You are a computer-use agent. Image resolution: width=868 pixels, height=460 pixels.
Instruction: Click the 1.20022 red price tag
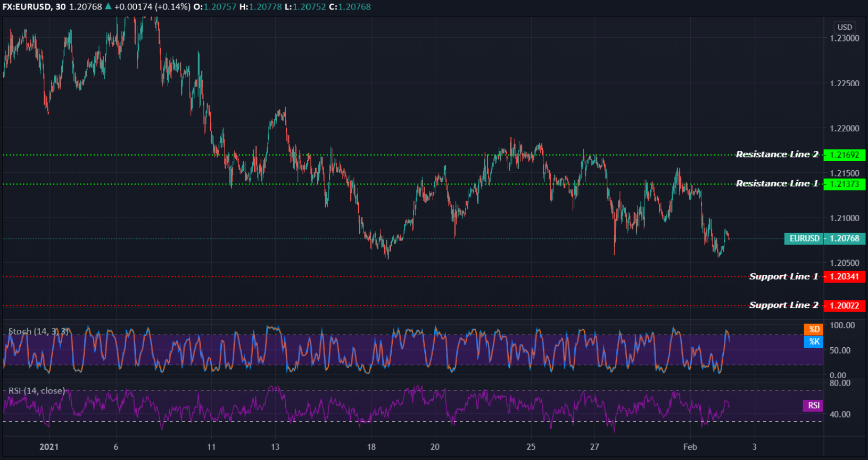tap(845, 306)
